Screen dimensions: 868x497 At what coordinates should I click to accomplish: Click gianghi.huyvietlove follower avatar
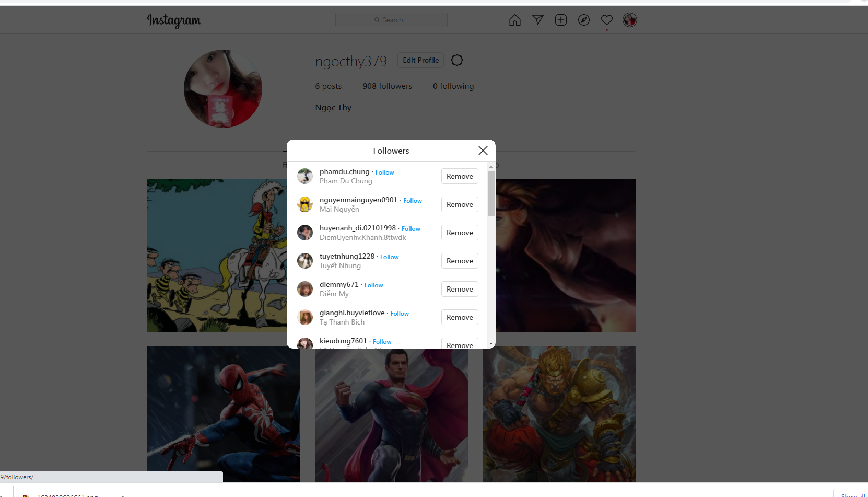[305, 317]
